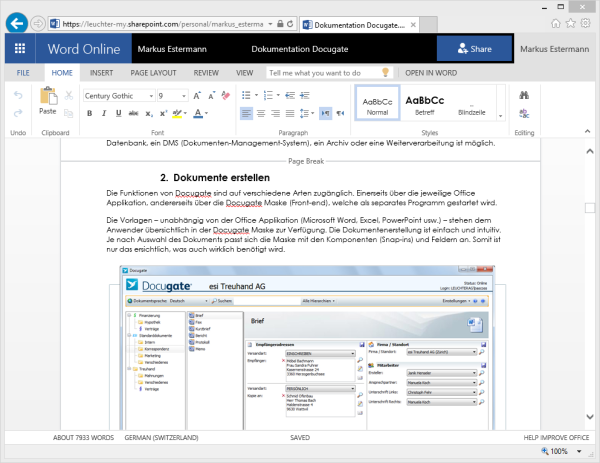This screenshot has height=463, width=600.
Task: Increase indent of paragraph
Action: click(305, 95)
